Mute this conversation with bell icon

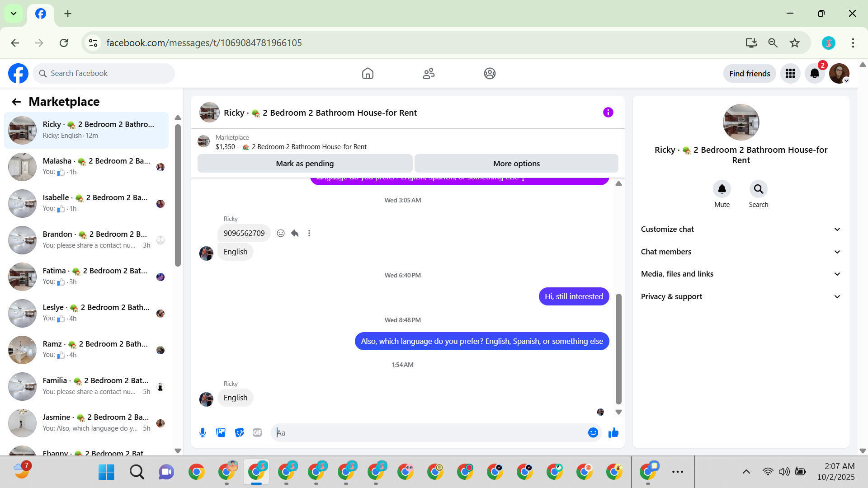click(722, 189)
